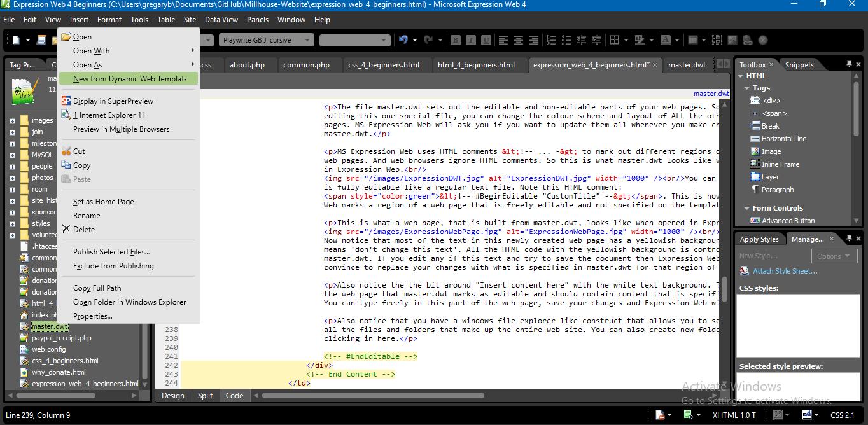The height and width of the screenshot is (425, 868).
Task: Click the New Document toolbar icon
Action: [x=16, y=40]
